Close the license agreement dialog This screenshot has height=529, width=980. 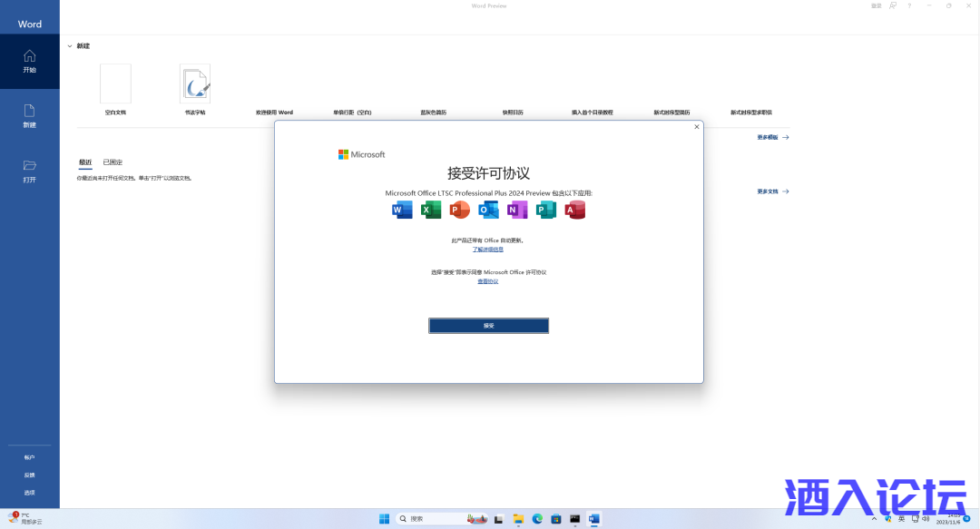point(697,127)
